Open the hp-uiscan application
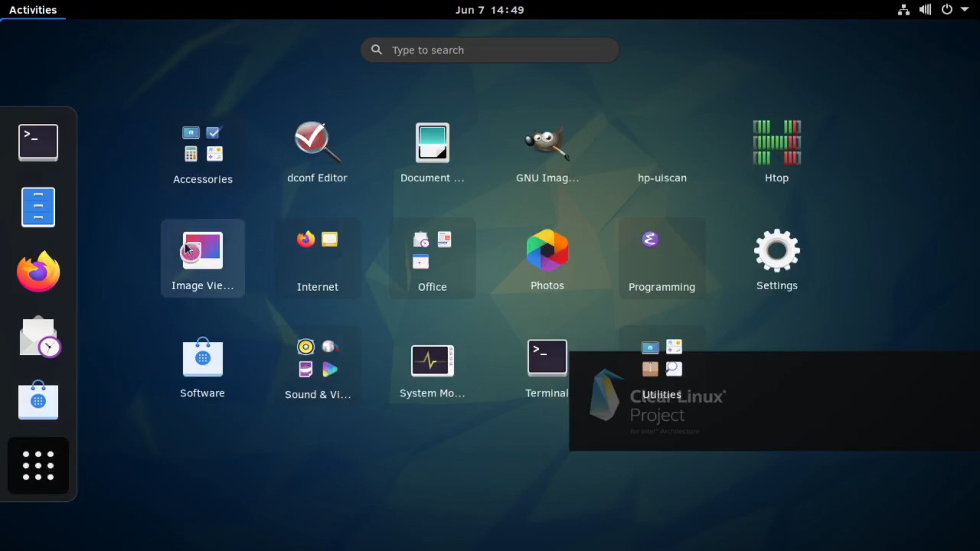980x551 pixels. [x=661, y=153]
